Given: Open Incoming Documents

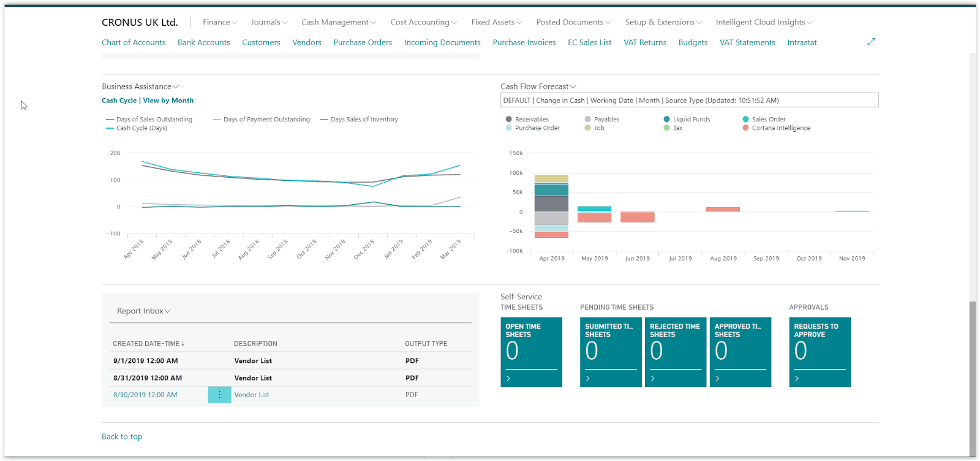Looking at the screenshot, I should pos(442,42).
